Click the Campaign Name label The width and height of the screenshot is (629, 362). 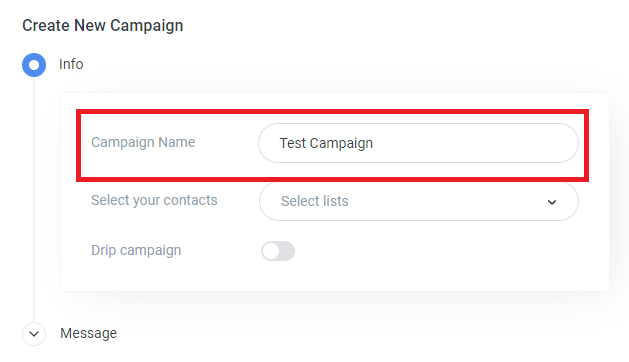(x=143, y=142)
